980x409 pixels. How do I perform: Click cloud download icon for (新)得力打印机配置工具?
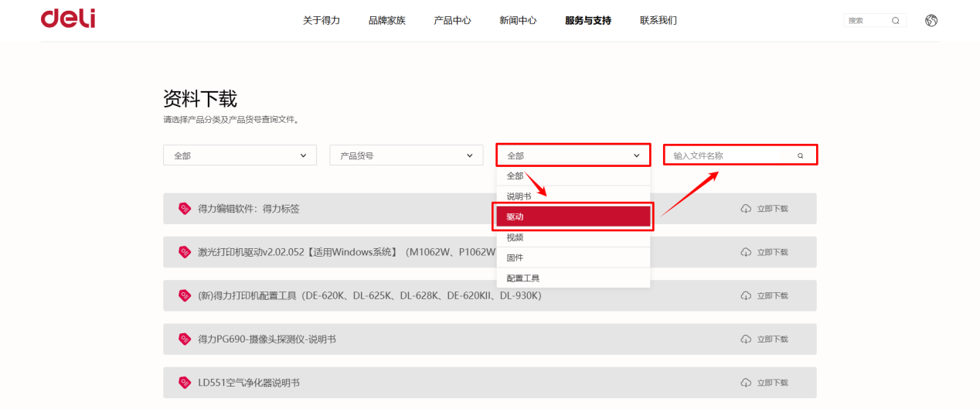pos(746,295)
